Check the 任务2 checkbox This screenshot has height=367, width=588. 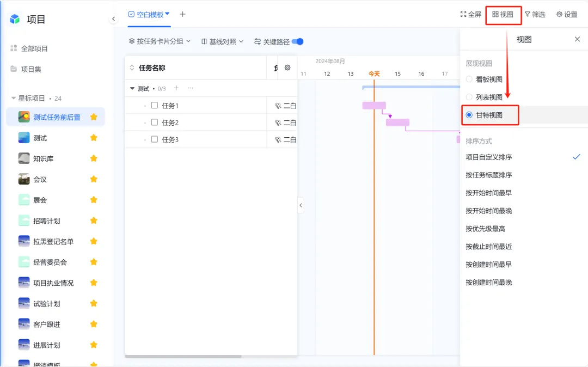tap(155, 122)
